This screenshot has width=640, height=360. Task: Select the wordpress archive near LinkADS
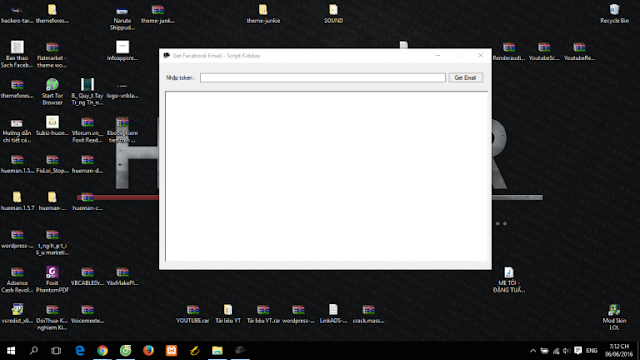click(298, 314)
